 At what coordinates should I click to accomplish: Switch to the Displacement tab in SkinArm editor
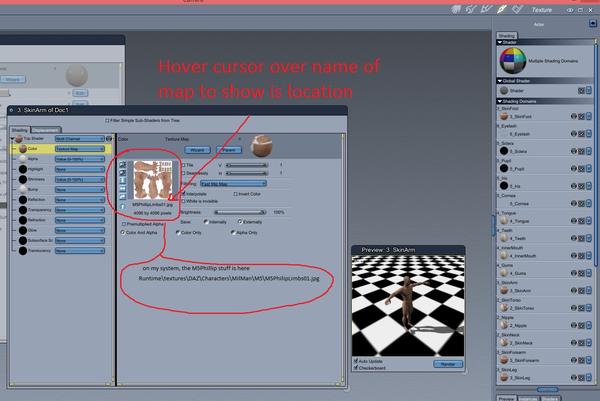tap(46, 130)
